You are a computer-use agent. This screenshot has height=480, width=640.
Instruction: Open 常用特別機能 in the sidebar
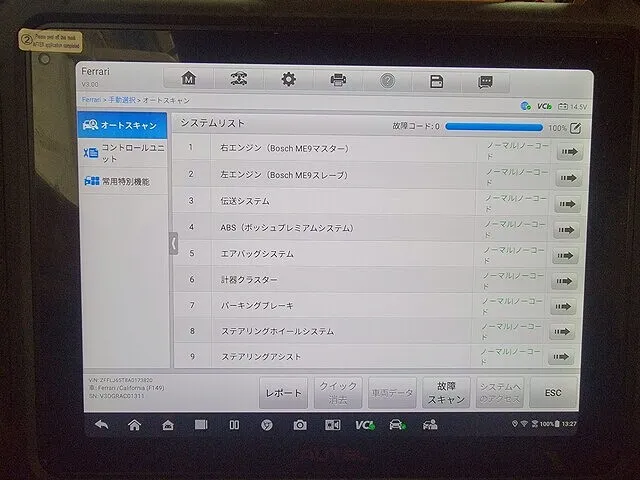tap(123, 181)
